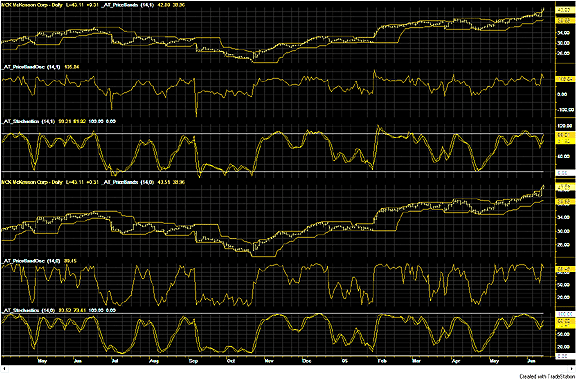The image size is (576, 379).
Task: Click the Mar label on time axis
Action: [x=416, y=361]
